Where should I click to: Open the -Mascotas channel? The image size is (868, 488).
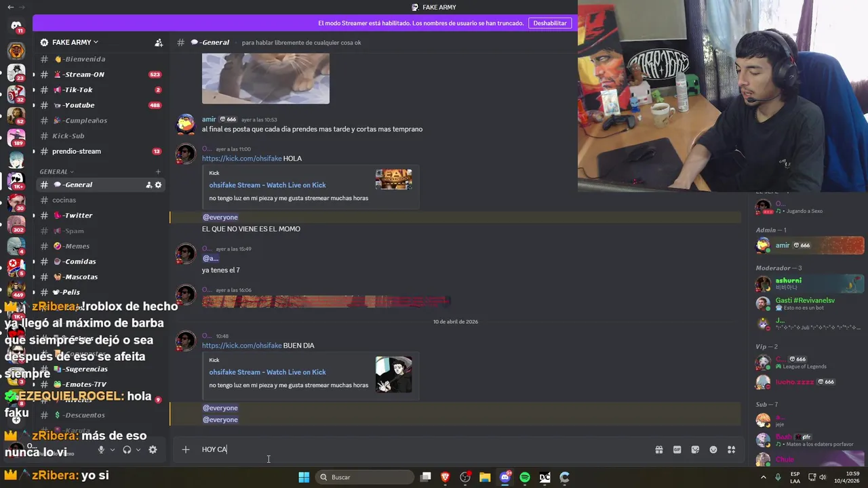coord(100,277)
